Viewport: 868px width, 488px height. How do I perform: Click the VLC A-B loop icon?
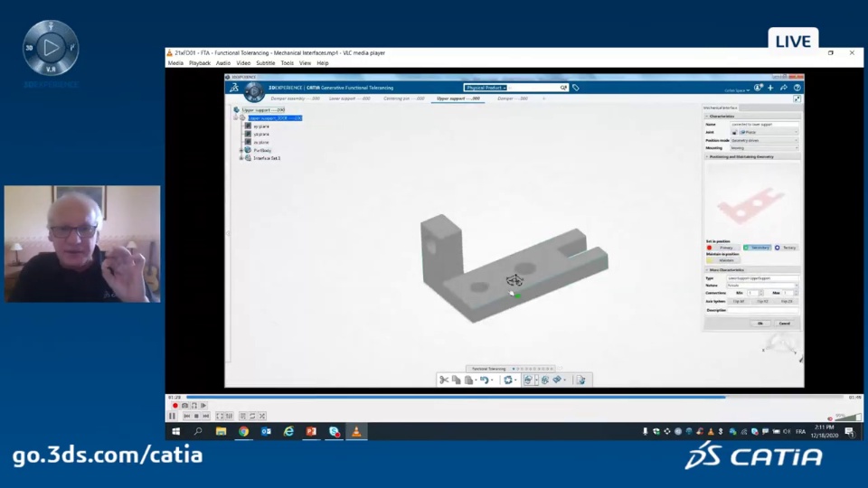pyautogui.click(x=193, y=406)
